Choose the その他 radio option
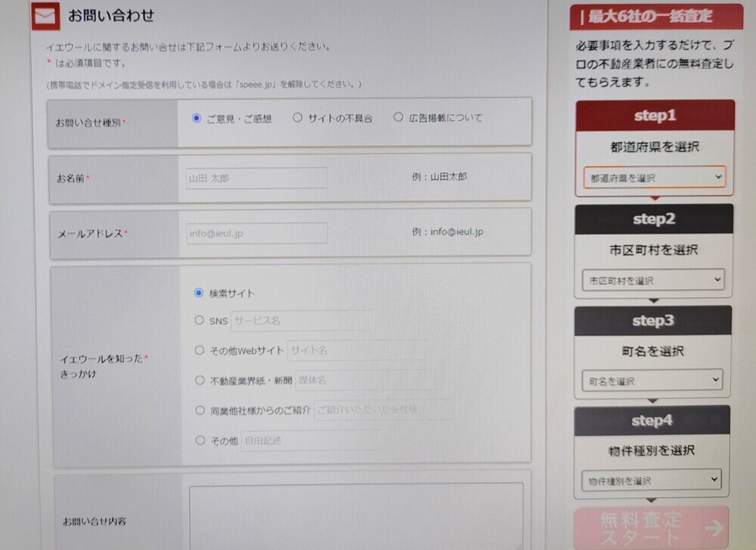 pyautogui.click(x=200, y=440)
